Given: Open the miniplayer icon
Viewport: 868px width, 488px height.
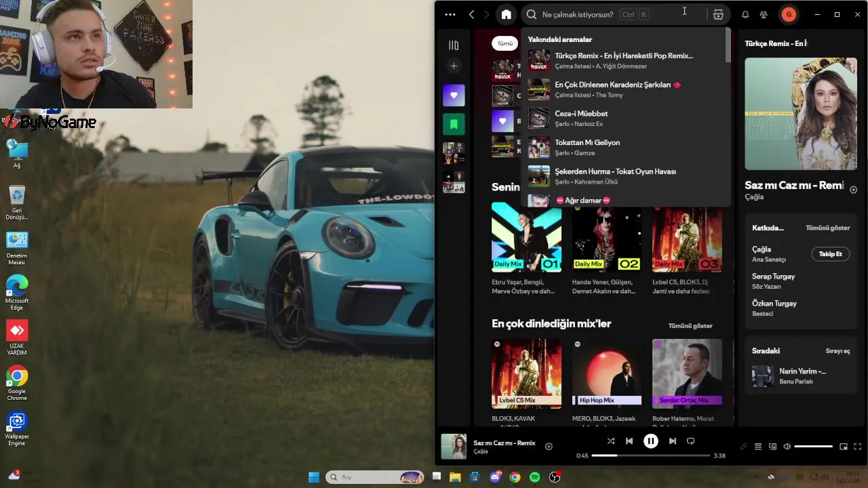Looking at the screenshot, I should (844, 447).
